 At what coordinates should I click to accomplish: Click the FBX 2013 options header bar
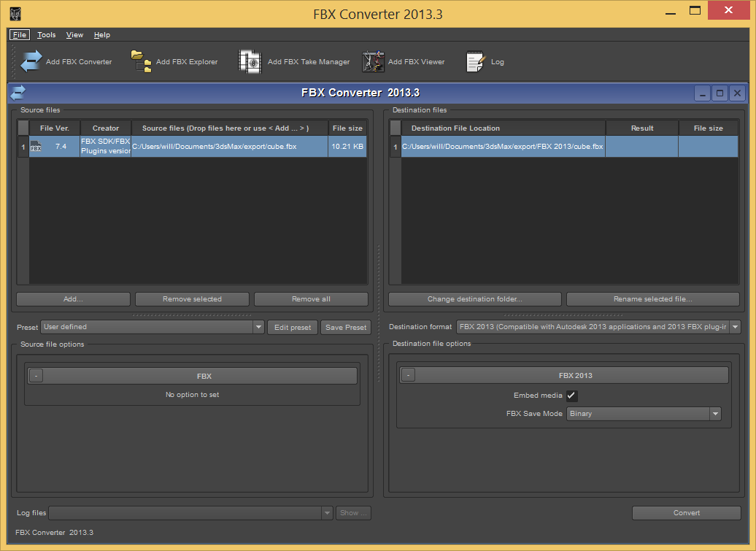click(x=564, y=375)
